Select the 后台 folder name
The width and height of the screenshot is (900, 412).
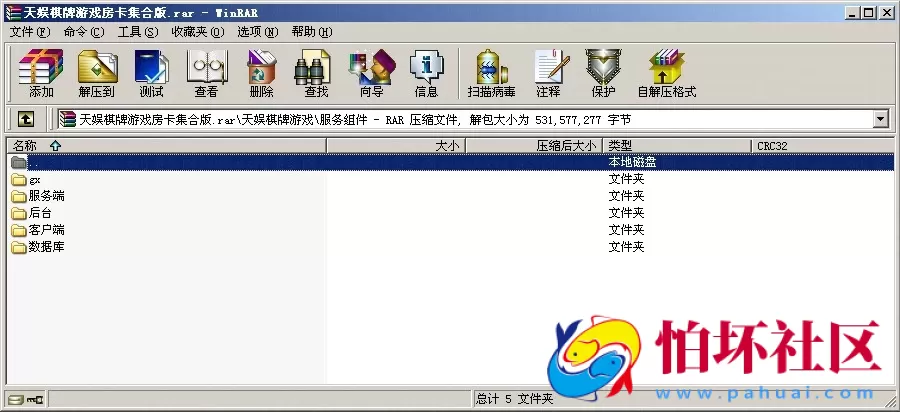point(40,213)
